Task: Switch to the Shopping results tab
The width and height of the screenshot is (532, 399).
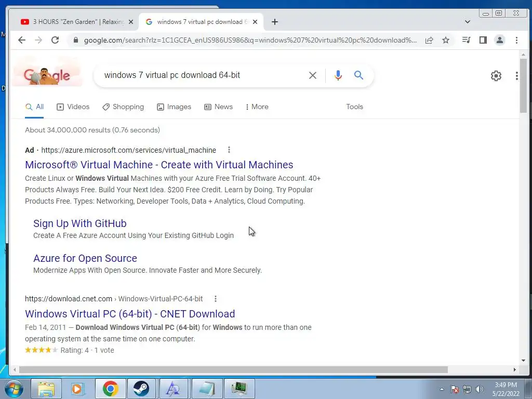Action: pyautogui.click(x=123, y=107)
